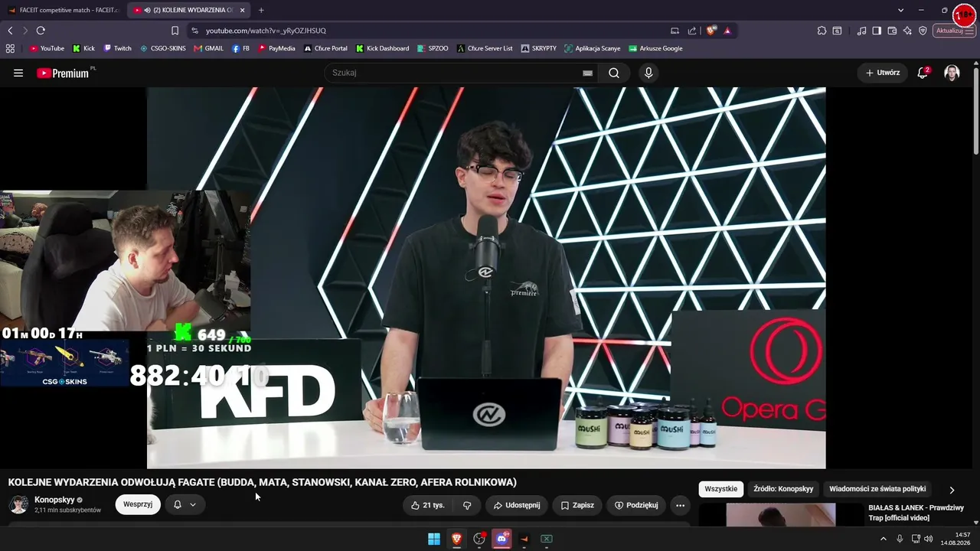Open a new browser tab

click(x=261, y=10)
